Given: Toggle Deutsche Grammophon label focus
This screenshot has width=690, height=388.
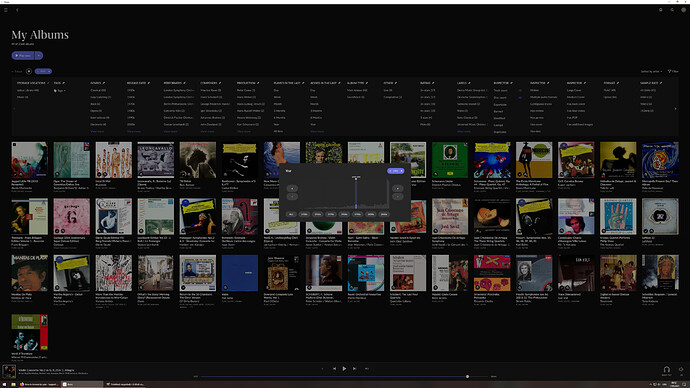Looking at the screenshot, I should point(472,97).
